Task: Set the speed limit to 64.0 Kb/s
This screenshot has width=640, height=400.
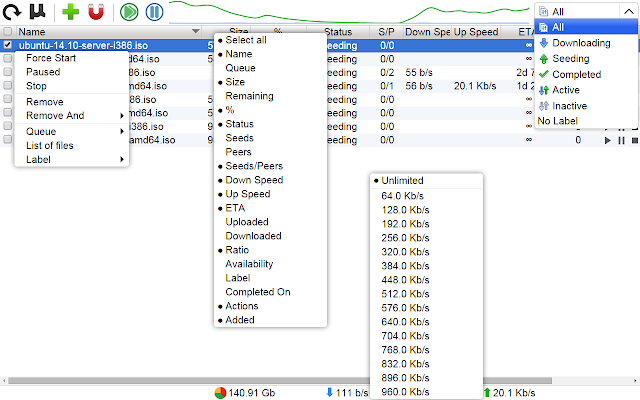Action: click(426, 196)
